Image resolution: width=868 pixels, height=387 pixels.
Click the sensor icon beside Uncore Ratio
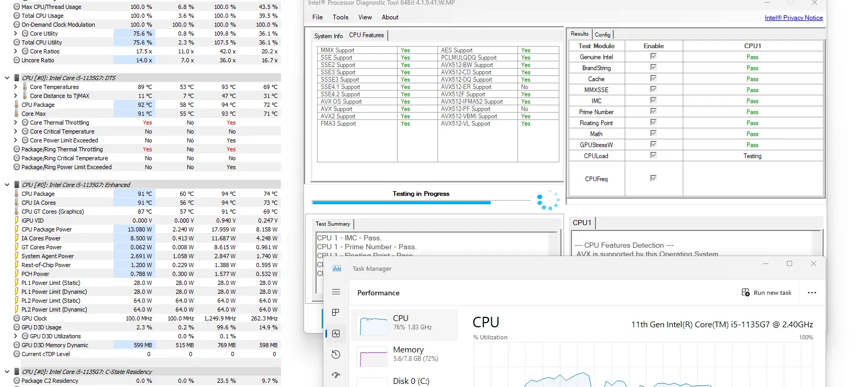click(17, 60)
